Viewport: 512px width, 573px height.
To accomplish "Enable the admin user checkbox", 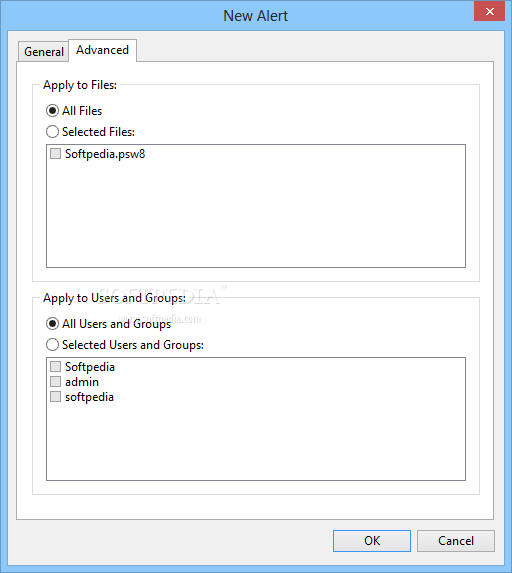I will point(56,382).
